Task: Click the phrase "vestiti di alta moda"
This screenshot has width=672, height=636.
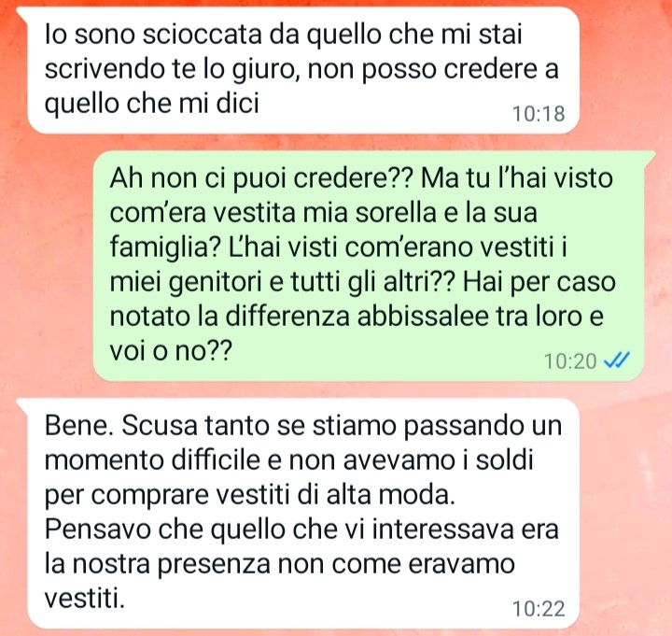Action: tap(334, 495)
